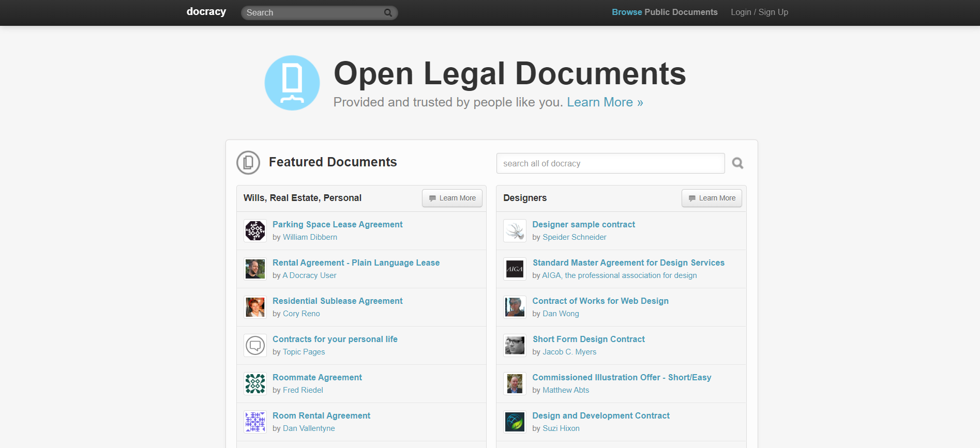Click the header Search field

319,13
